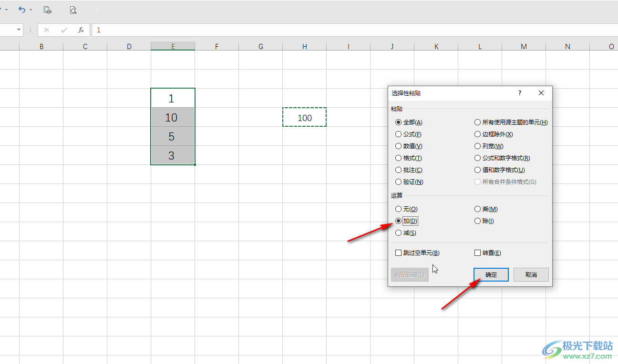Click the 取消 cancel button

[x=531, y=274]
